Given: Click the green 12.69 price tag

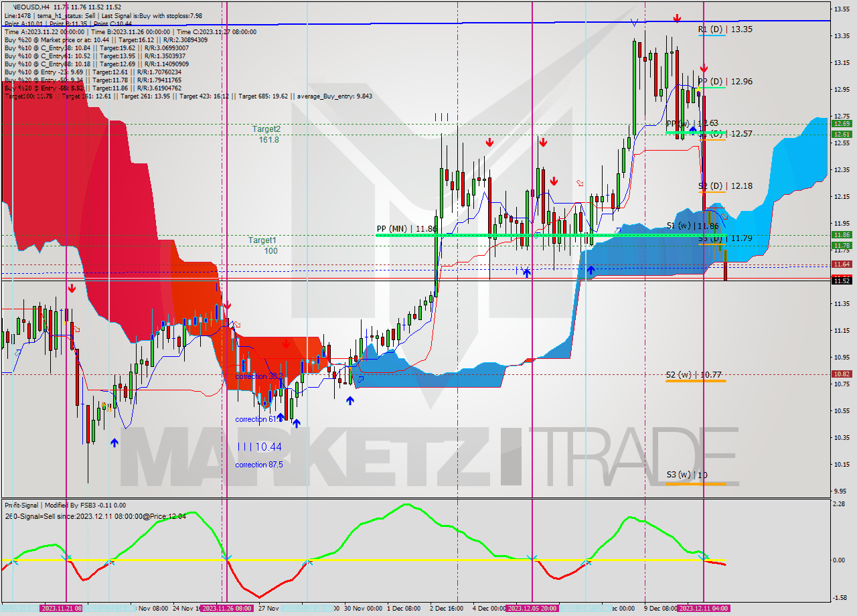Looking at the screenshot, I should click(842, 124).
